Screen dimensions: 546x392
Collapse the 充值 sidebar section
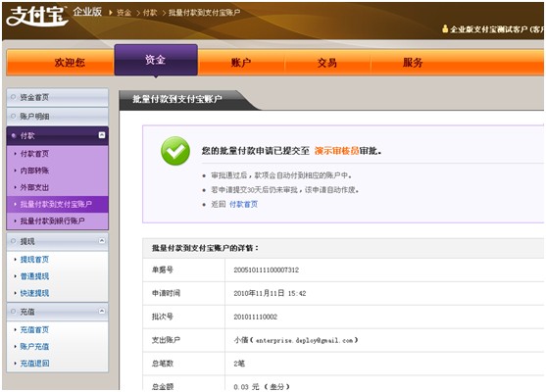[x=102, y=311]
